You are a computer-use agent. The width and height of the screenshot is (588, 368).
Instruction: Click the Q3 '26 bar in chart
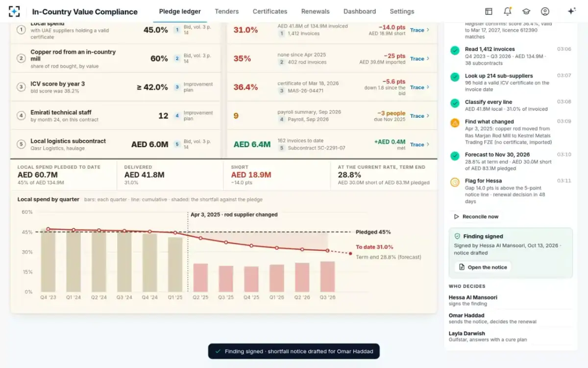tap(327, 277)
